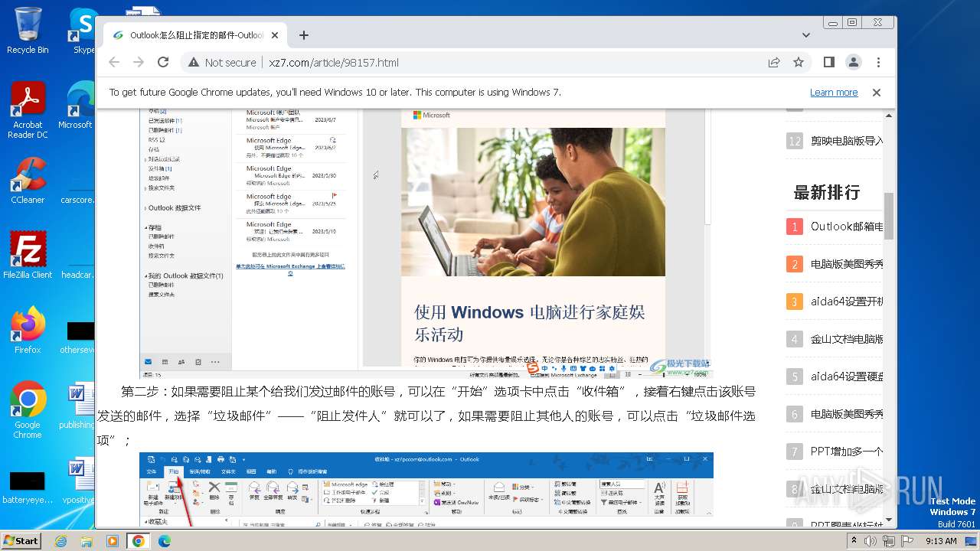Select the FileZilla Client desktop icon

tap(28, 256)
